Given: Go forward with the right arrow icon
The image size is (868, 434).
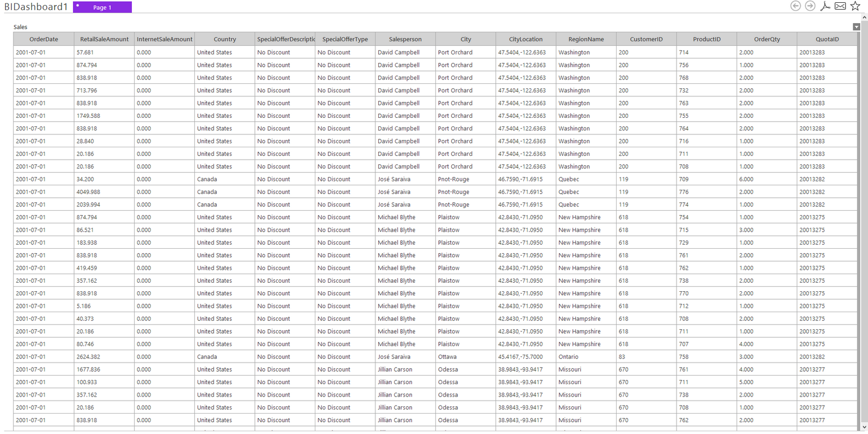Looking at the screenshot, I should [810, 6].
